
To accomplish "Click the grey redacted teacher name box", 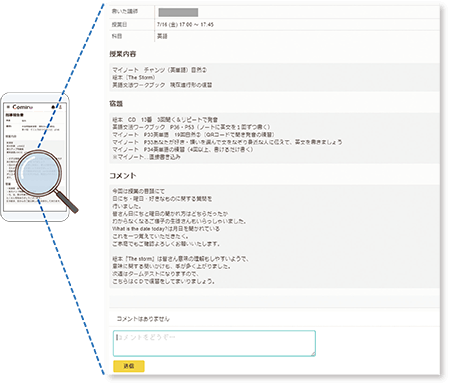I will [x=178, y=12].
